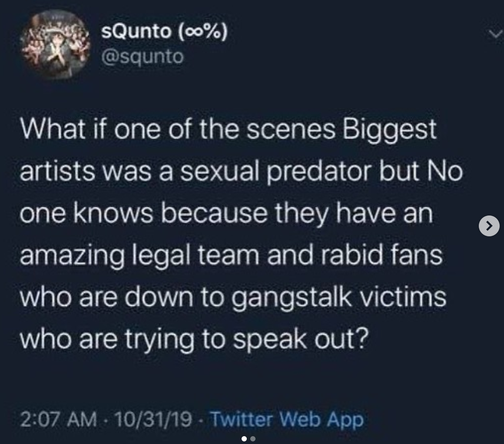Screen dimensions: 504x444
Task: Select the active white pagination dot
Action: click(x=244, y=440)
